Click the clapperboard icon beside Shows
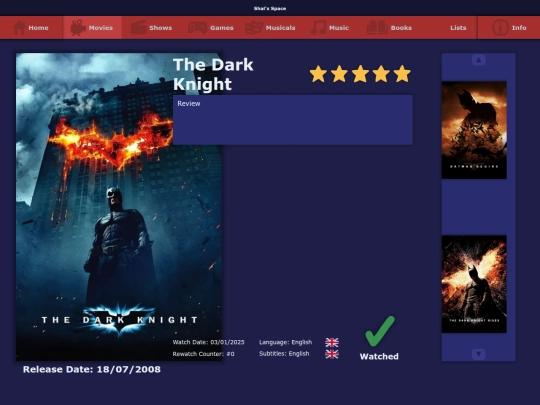 click(x=138, y=28)
